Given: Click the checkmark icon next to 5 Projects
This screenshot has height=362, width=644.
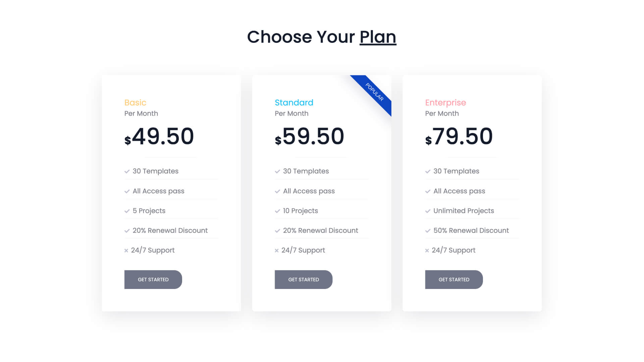Looking at the screenshot, I should [127, 211].
